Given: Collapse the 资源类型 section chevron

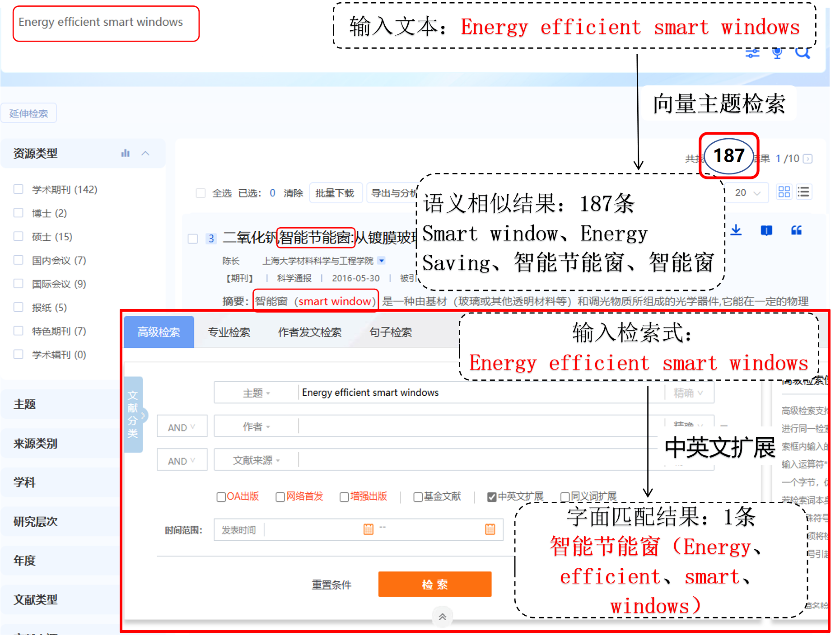Looking at the screenshot, I should (145, 154).
